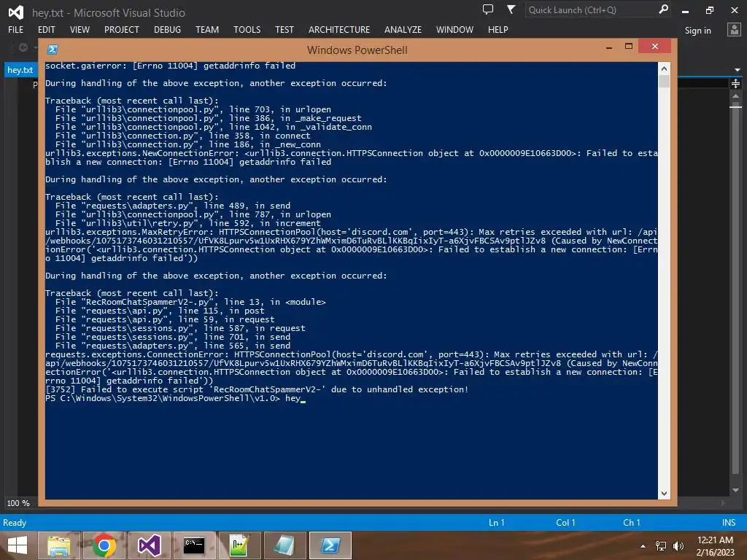Viewport: 747px width, 560px height.
Task: Close the Windows PowerShell window
Action: click(654, 46)
